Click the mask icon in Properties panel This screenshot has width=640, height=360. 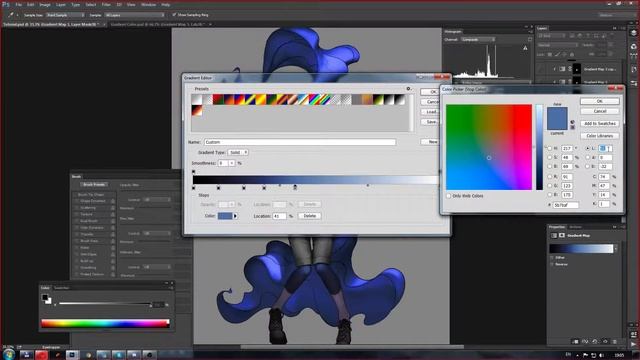point(562,236)
